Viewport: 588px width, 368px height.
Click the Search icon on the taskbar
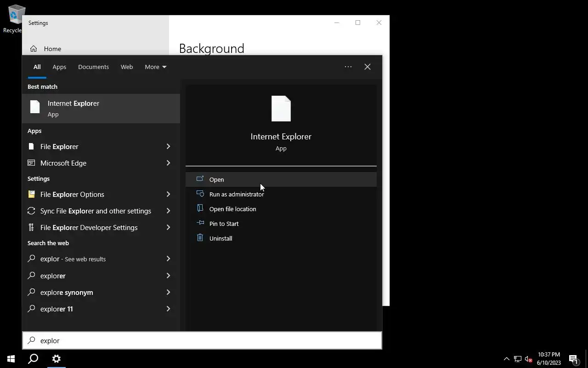(33, 359)
